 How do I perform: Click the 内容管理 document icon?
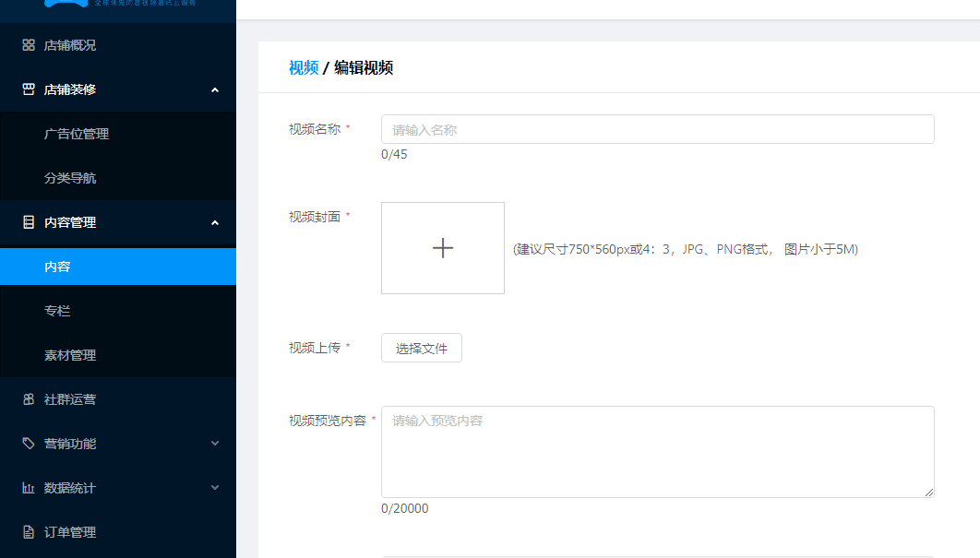29,222
